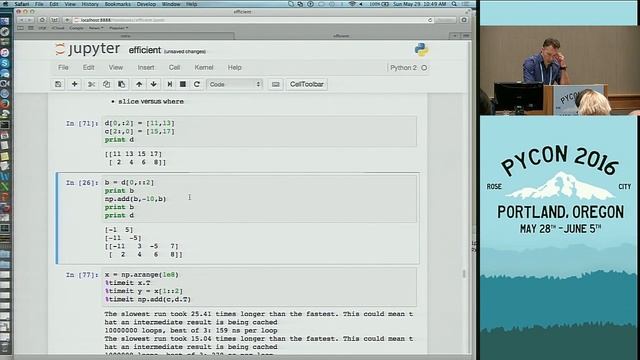This screenshot has width=640, height=360.
Task: Click the line 'b = d[0,::2]' in cell 26
Action: (x=129, y=182)
